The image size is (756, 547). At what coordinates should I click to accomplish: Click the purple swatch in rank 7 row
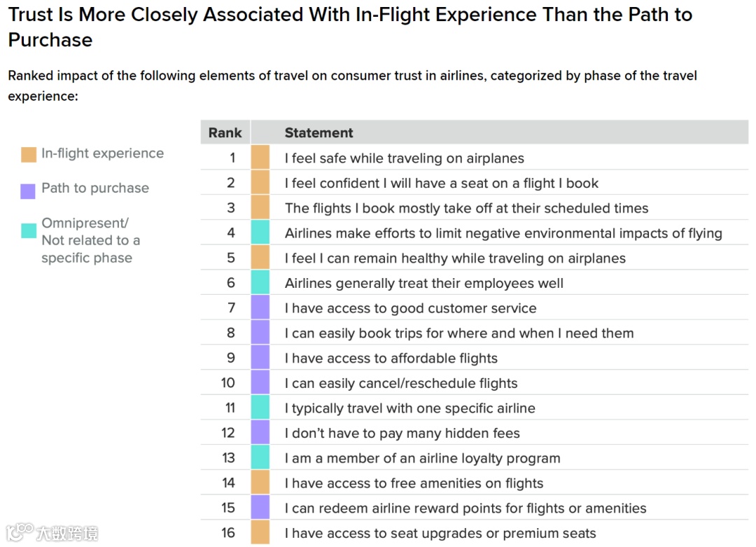click(260, 308)
